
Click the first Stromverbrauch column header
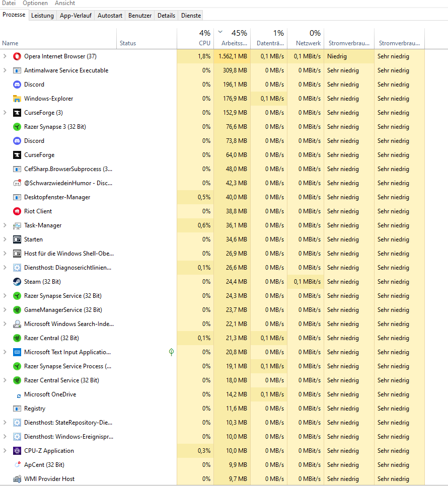point(349,38)
